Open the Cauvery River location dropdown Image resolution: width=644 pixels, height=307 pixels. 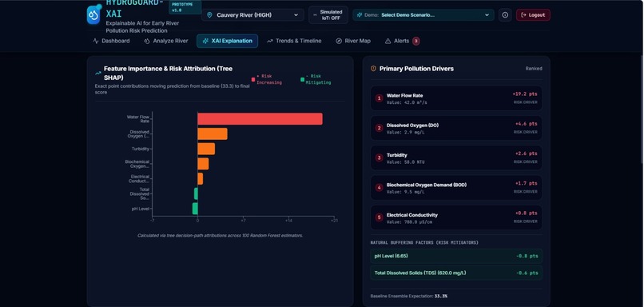click(252, 15)
